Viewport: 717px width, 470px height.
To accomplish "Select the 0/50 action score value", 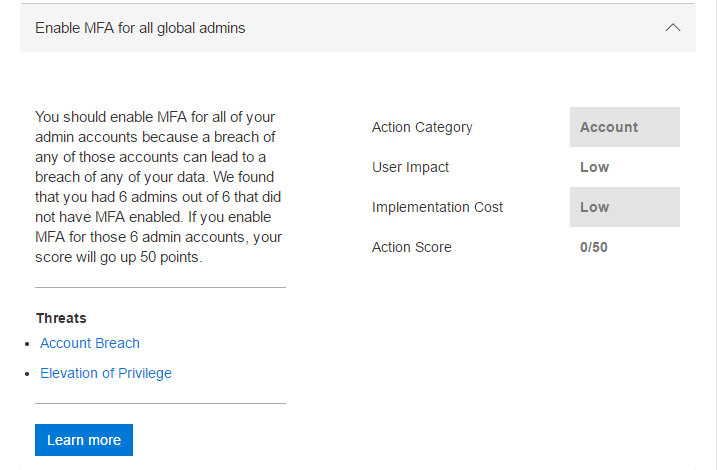I will (x=594, y=247).
